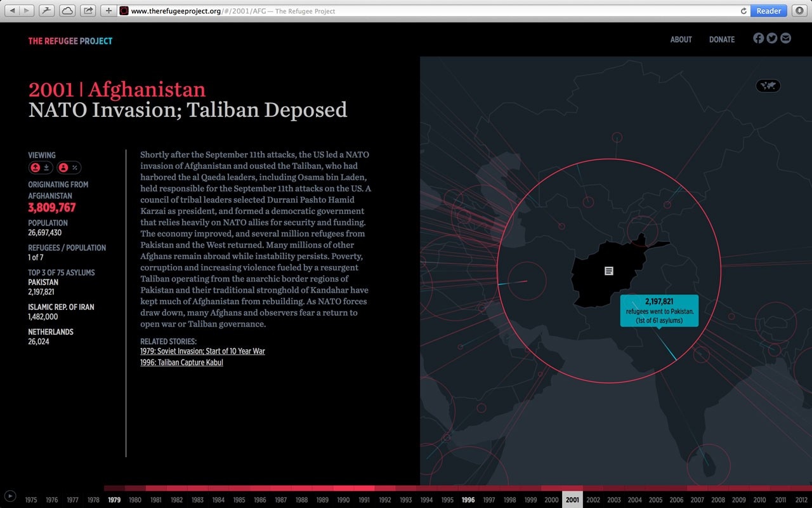This screenshot has height=508, width=812.
Task: Share the page via Twitter icon
Action: (771, 38)
